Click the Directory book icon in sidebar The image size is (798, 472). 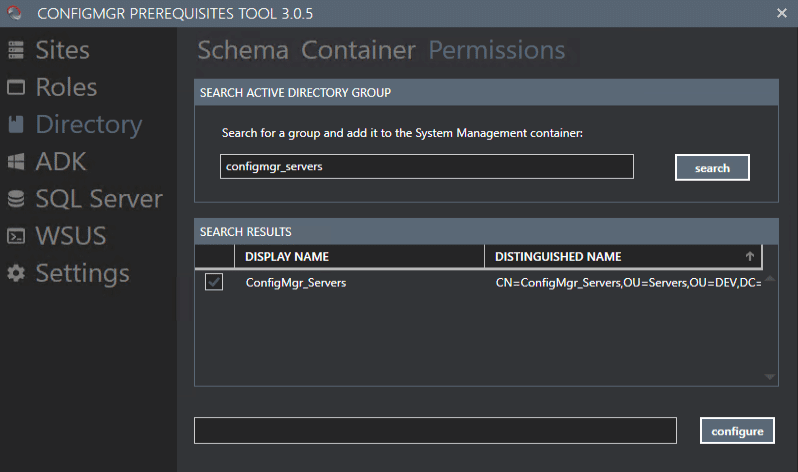coord(16,124)
